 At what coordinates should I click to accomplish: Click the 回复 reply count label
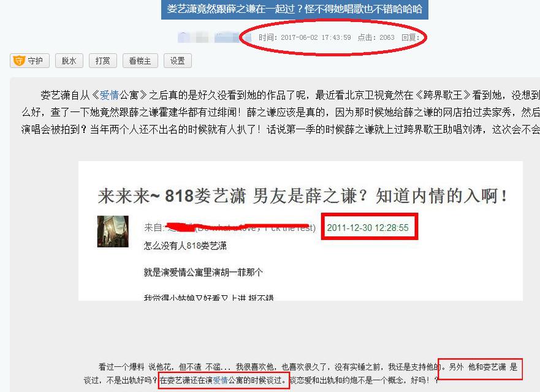[411, 37]
